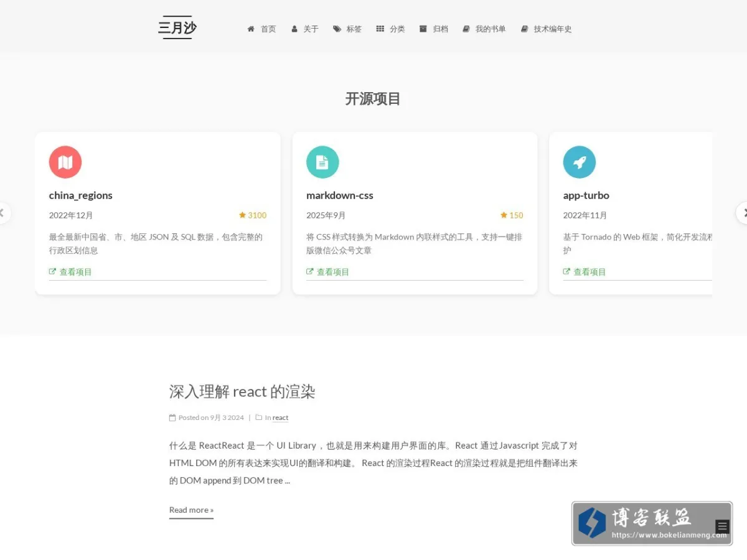Open the app-turbo project title
The width and height of the screenshot is (747, 560).
(x=586, y=195)
